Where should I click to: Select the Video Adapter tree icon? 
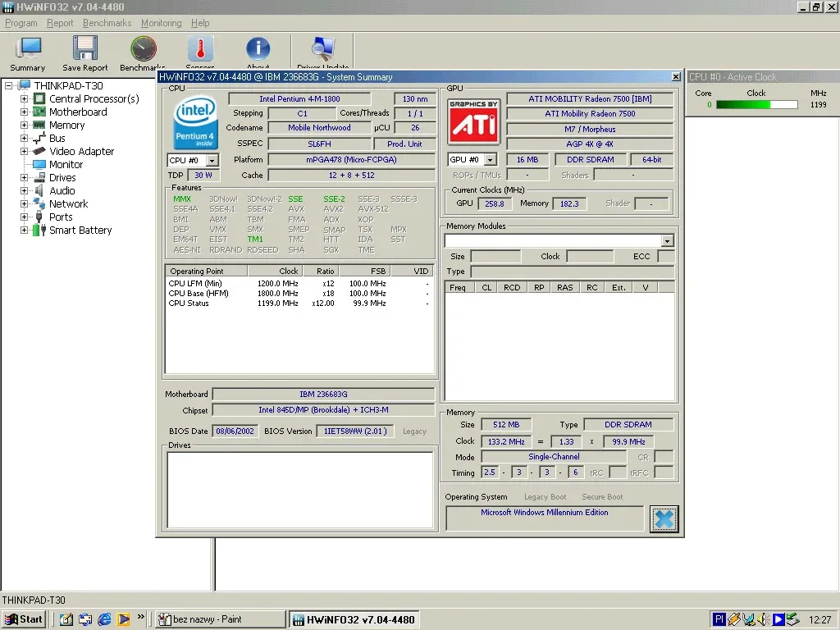[39, 151]
